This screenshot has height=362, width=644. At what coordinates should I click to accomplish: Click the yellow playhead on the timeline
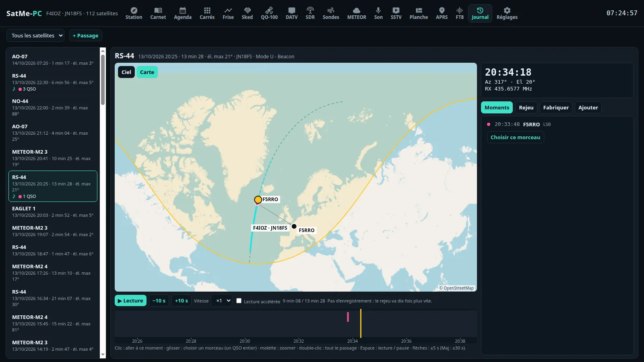(361, 323)
